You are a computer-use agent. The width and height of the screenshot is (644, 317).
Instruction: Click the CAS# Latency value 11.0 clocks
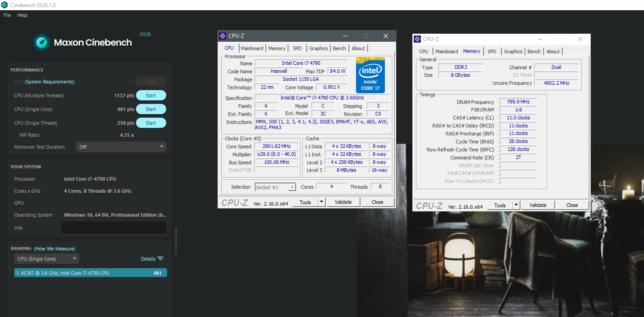518,118
